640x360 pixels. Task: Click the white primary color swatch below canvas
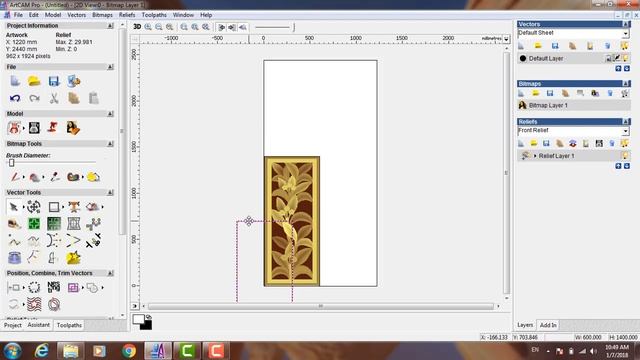[x=138, y=319]
